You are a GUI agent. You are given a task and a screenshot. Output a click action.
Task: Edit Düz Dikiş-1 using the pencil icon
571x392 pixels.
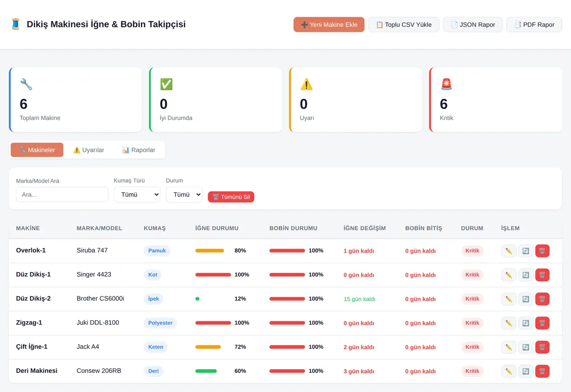[509, 275]
